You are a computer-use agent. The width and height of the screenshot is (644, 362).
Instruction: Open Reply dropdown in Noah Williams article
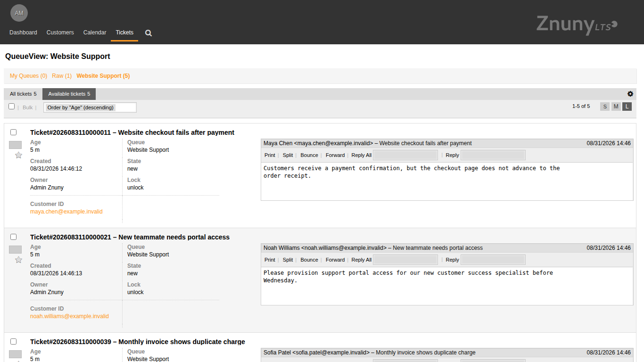(x=493, y=260)
